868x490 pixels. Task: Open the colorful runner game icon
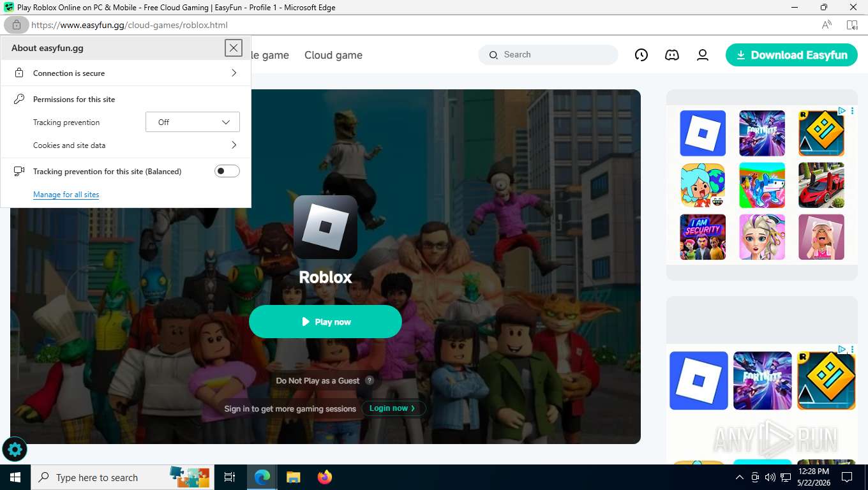click(762, 185)
